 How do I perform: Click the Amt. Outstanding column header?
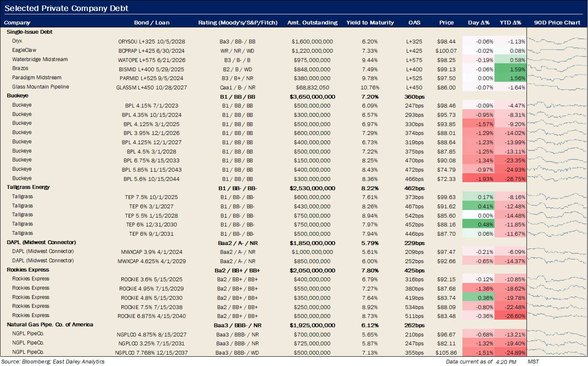(312, 23)
